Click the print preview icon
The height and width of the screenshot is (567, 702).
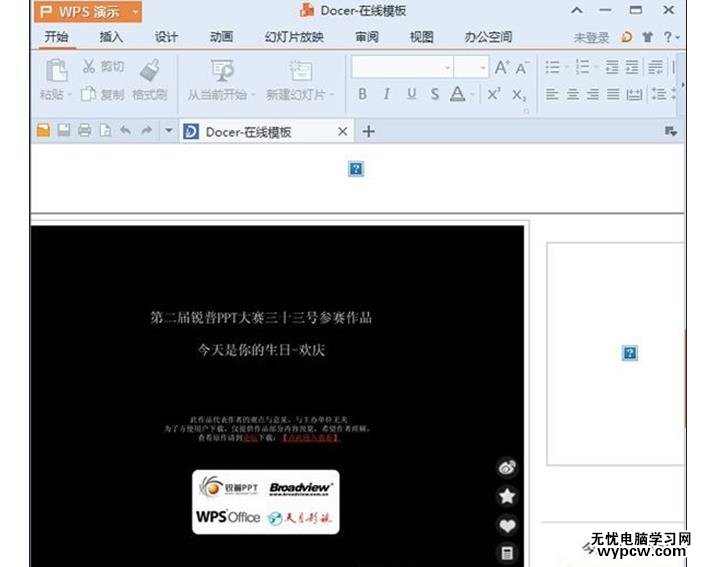105,131
